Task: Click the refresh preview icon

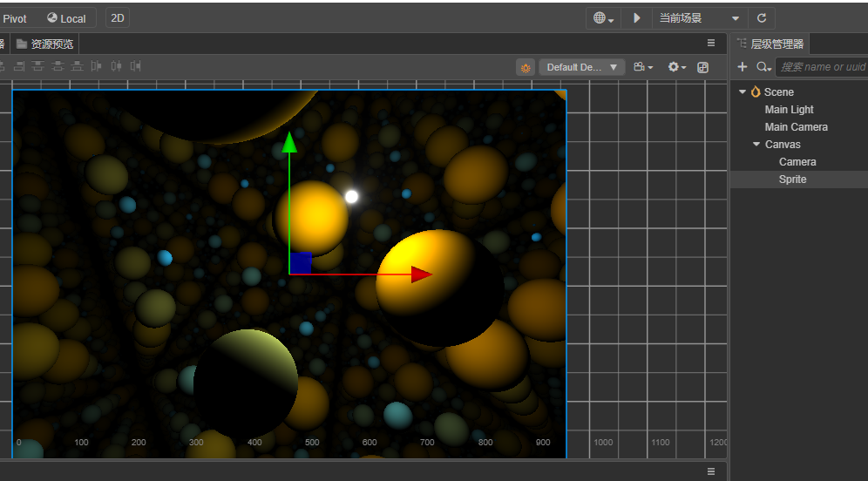Action: tap(762, 18)
